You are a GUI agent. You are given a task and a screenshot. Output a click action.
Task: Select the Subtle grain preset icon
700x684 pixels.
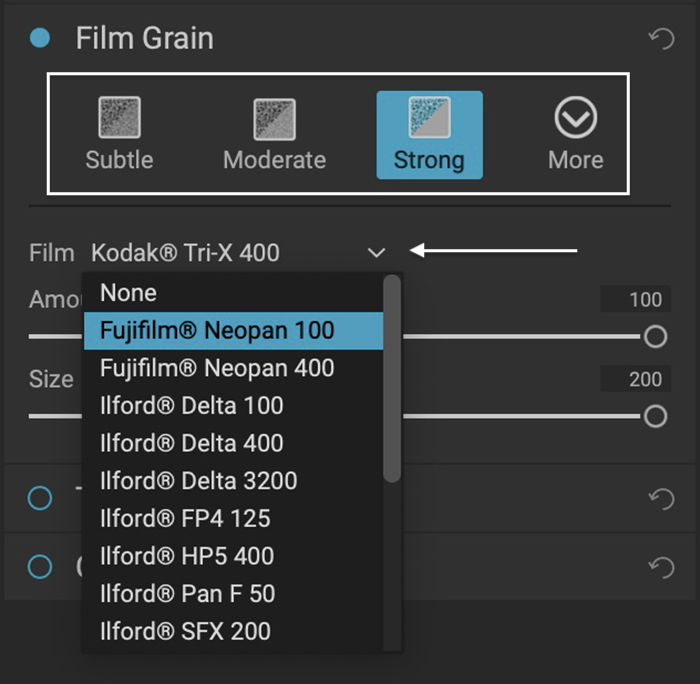pyautogui.click(x=119, y=119)
